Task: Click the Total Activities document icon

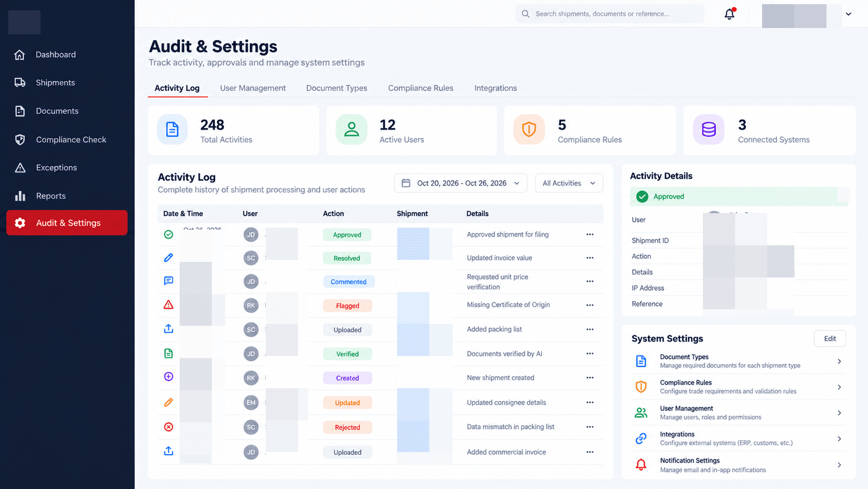Action: 172,129
